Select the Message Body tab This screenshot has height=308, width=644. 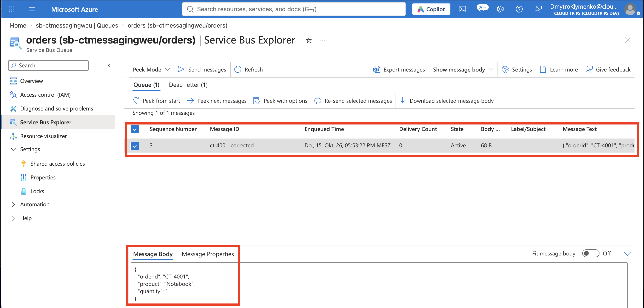[x=153, y=254]
